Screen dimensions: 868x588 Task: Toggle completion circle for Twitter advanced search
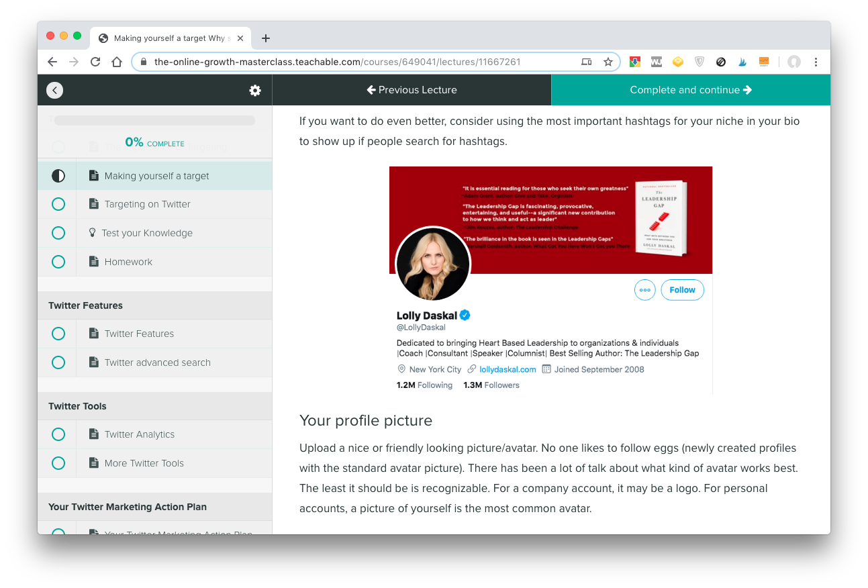click(x=58, y=362)
